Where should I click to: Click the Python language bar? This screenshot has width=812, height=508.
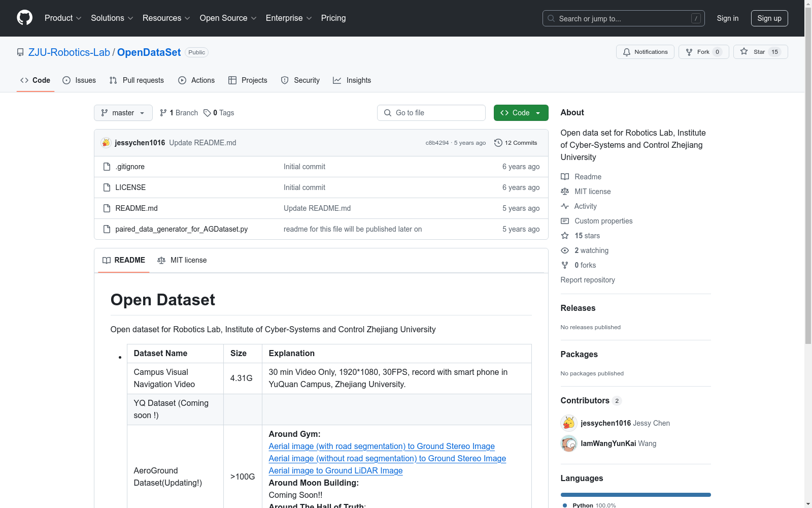coord(636,495)
